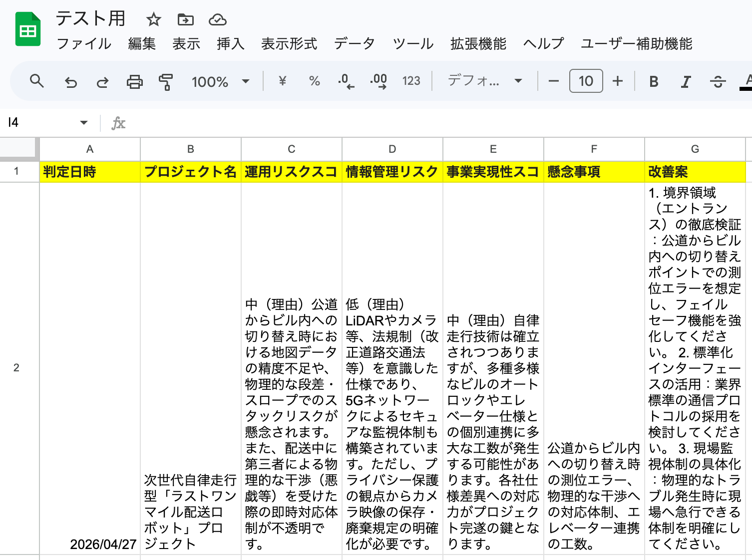Format as yen currency
752x560 pixels.
pyautogui.click(x=282, y=81)
